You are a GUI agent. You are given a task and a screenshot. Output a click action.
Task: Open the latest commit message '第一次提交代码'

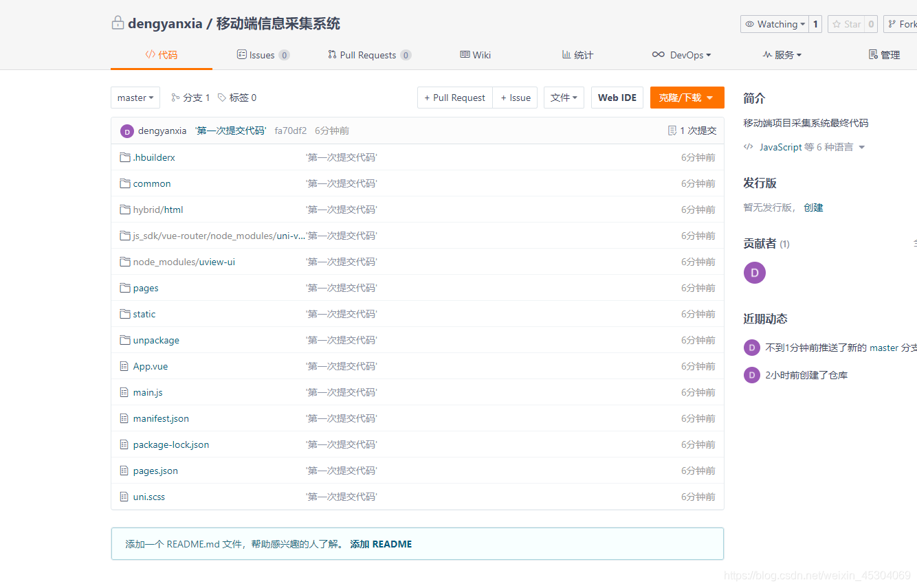[230, 131]
